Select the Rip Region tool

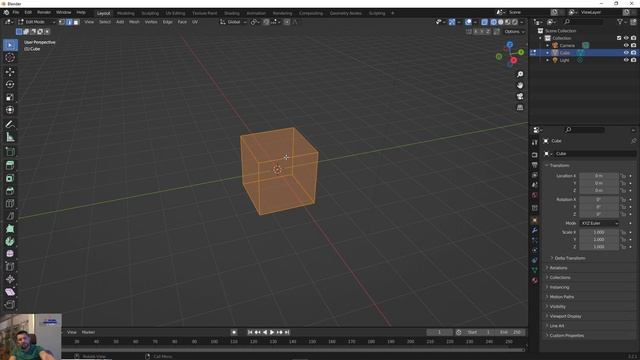10,304
